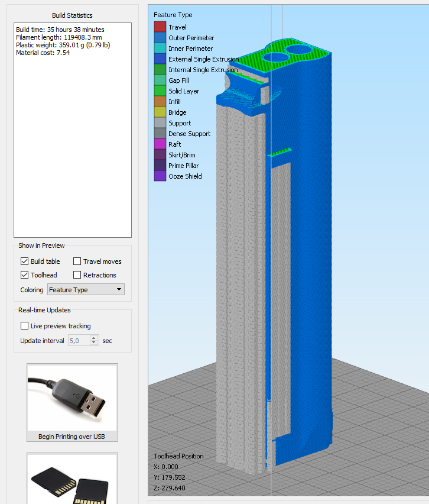Enable Live preview tracking
Screen dimensions: 429x504
click(x=24, y=325)
